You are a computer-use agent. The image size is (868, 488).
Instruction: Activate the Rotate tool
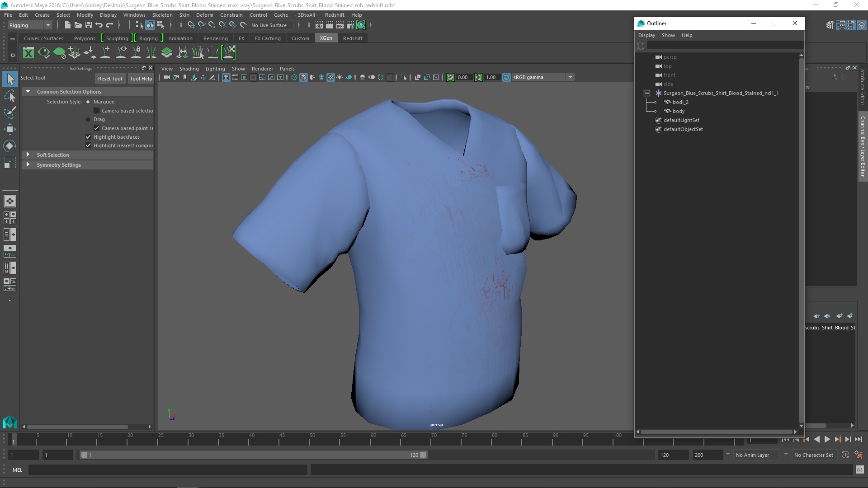pos(10,146)
